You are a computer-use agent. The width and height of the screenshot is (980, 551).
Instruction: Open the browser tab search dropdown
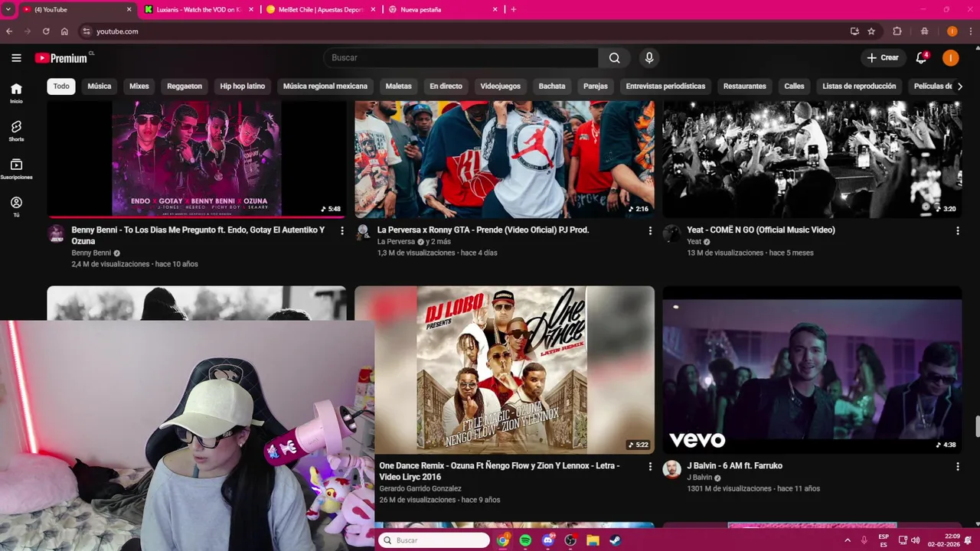7,9
